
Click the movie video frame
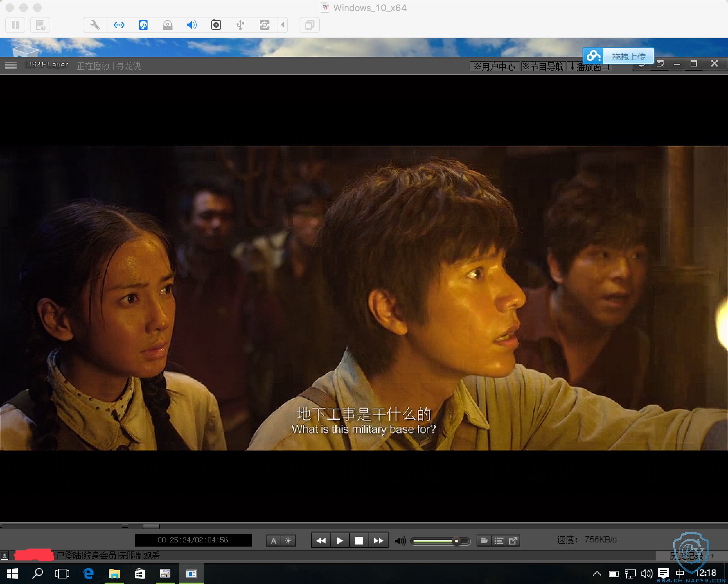pyautogui.click(x=364, y=298)
